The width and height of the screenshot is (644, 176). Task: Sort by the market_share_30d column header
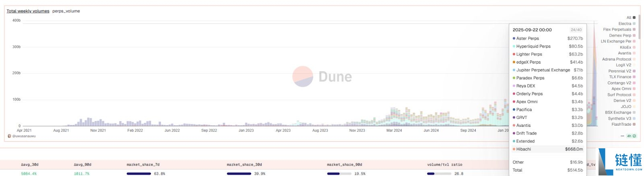point(244,165)
